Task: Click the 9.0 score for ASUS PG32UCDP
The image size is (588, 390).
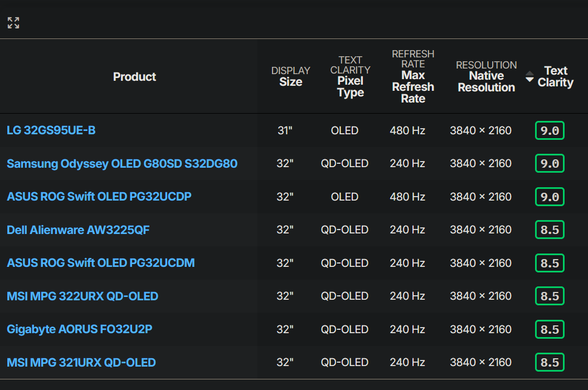Action: (x=550, y=197)
